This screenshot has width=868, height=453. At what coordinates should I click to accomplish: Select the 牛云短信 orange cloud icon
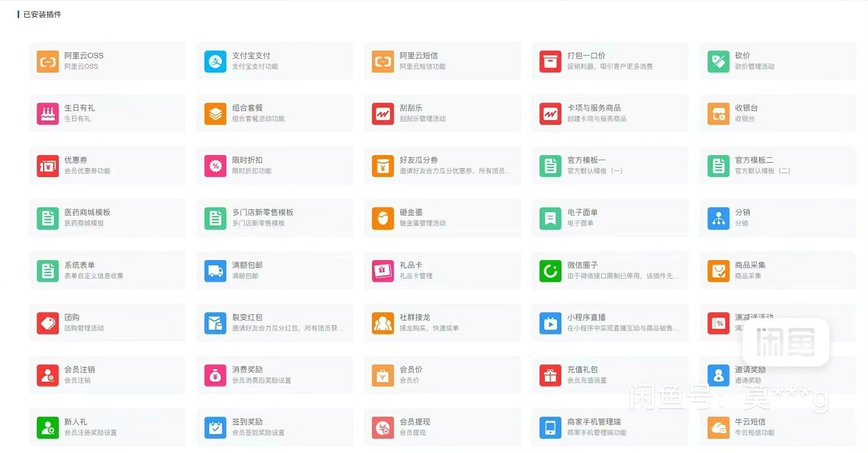pos(719,428)
